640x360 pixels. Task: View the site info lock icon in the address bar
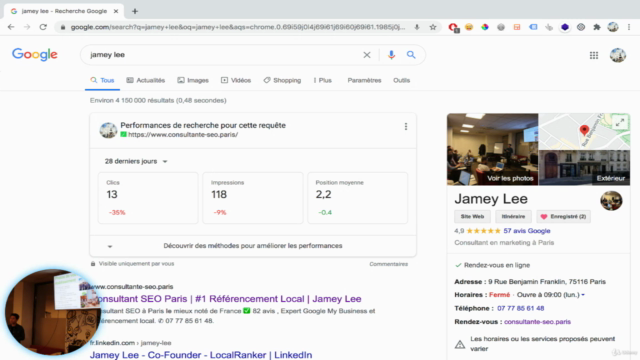62,27
